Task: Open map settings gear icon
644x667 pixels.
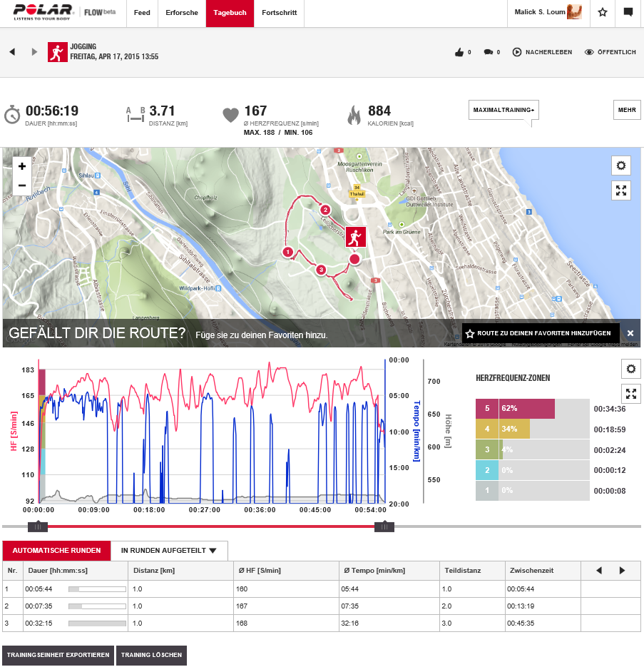Action: [x=621, y=166]
